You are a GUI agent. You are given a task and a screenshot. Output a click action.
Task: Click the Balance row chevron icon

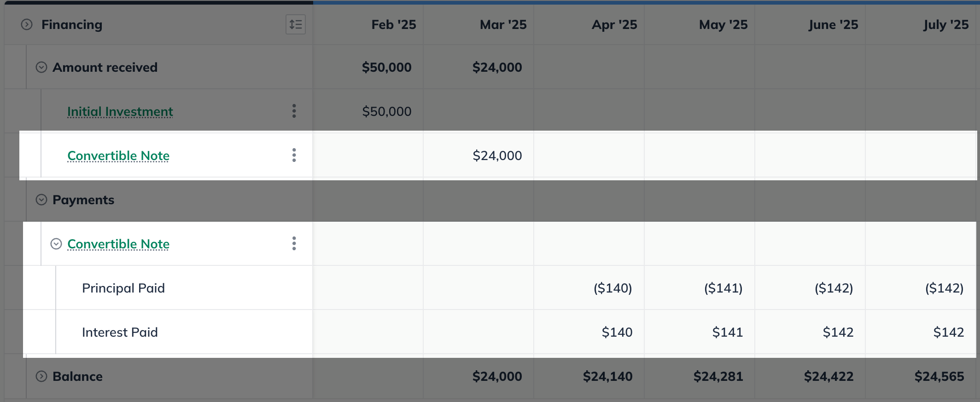pyautogui.click(x=41, y=376)
